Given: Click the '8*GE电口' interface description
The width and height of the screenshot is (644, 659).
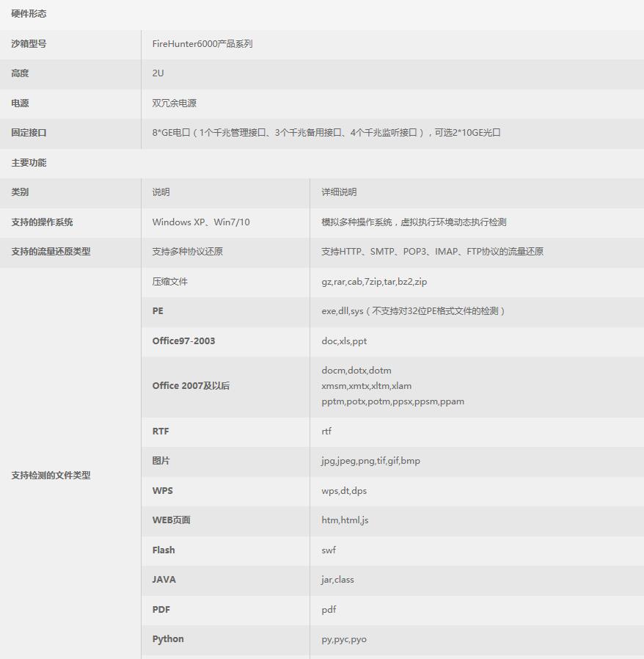Looking at the screenshot, I should 326,132.
